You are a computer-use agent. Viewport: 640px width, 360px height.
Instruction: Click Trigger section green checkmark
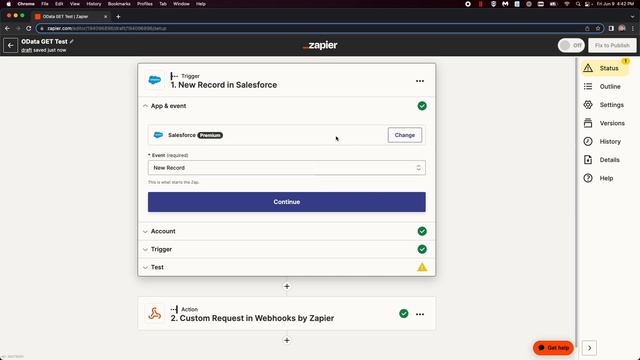pos(422,249)
